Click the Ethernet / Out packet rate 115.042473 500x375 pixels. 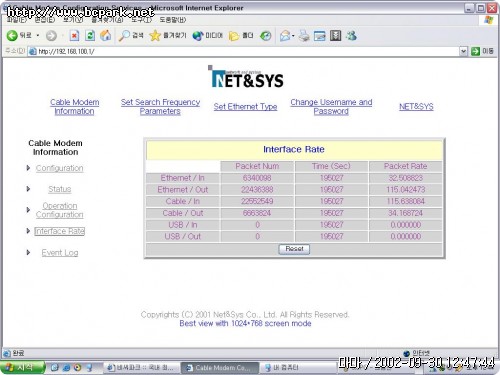(x=406, y=190)
